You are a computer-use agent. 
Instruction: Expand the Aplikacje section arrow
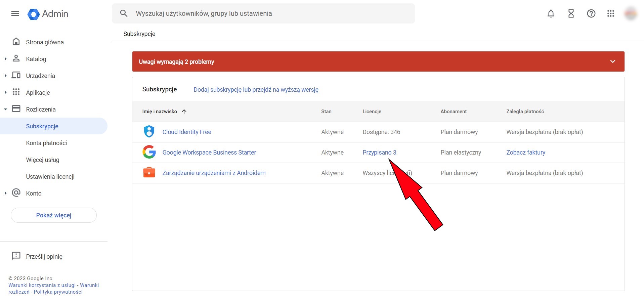pyautogui.click(x=5, y=92)
